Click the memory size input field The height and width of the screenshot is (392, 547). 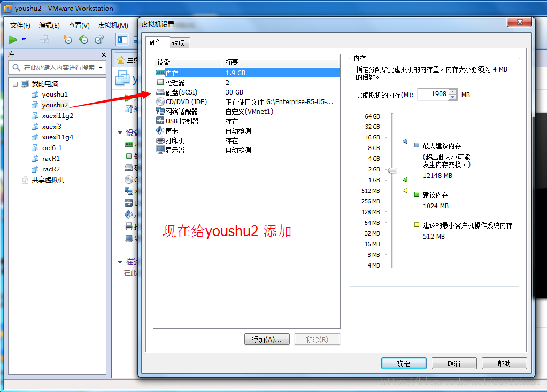pyautogui.click(x=433, y=94)
